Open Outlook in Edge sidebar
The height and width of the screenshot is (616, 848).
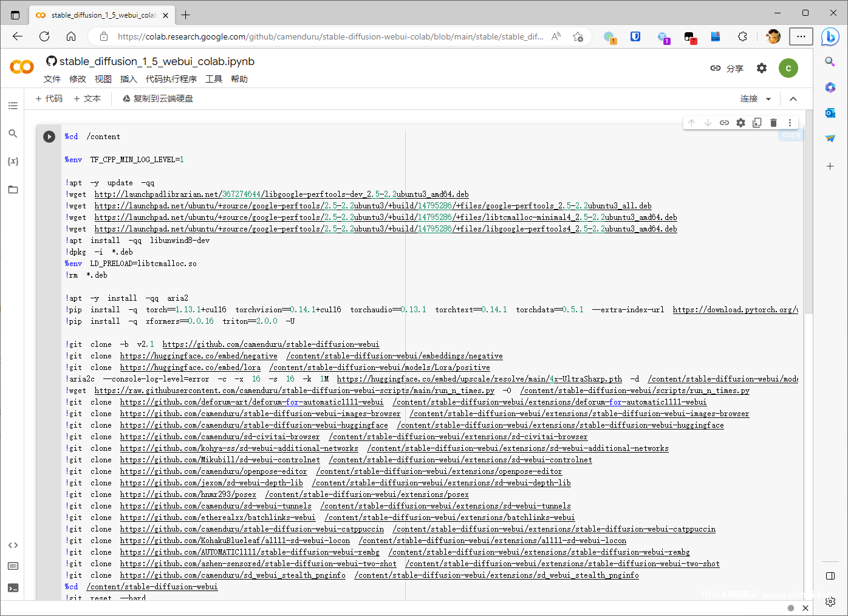pos(830,113)
